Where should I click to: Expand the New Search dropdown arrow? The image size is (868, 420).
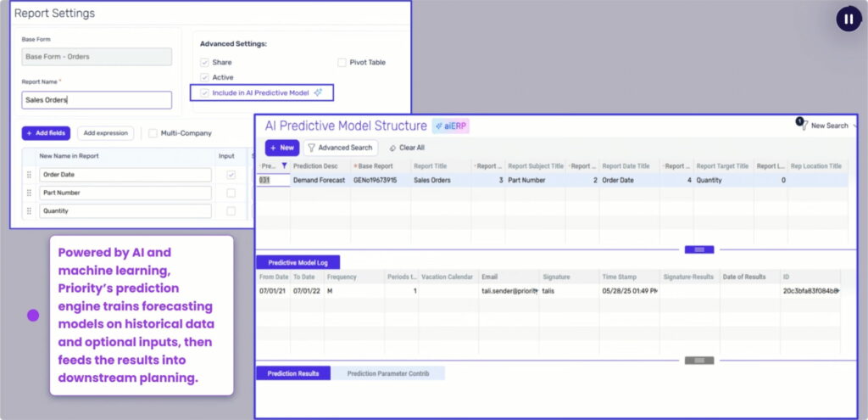click(x=854, y=126)
